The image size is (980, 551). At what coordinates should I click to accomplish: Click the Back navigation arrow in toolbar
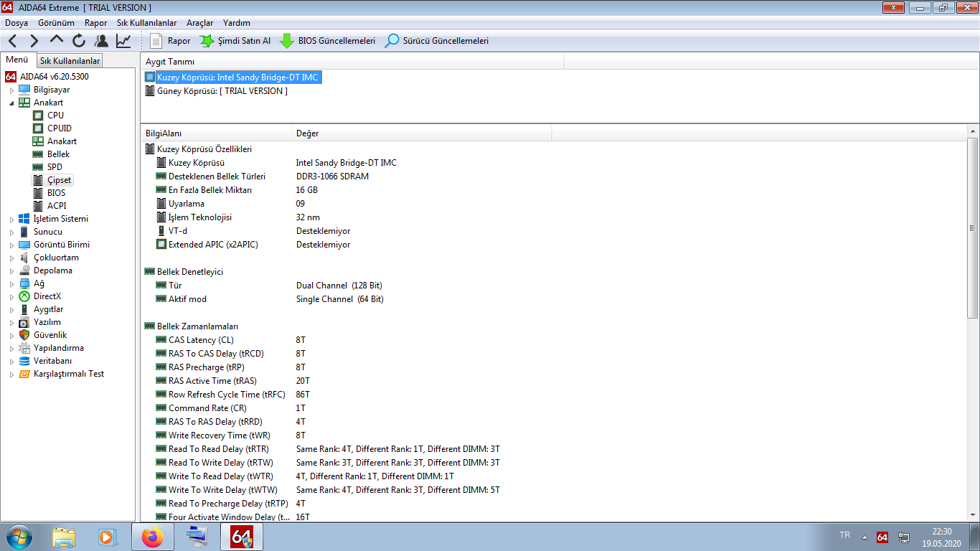(x=13, y=41)
